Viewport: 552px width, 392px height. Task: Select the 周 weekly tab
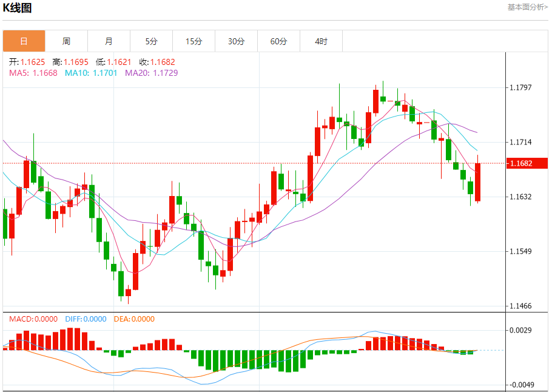point(66,41)
